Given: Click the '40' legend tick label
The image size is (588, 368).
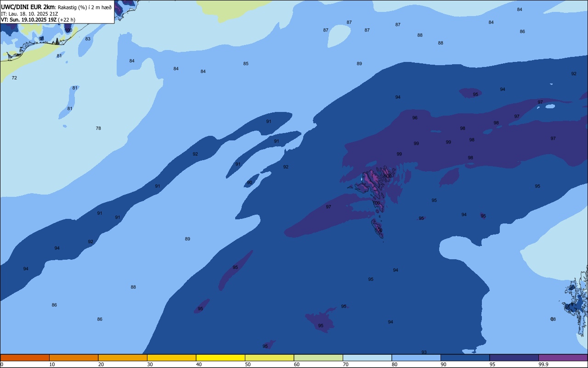Looking at the screenshot, I should (199, 364).
